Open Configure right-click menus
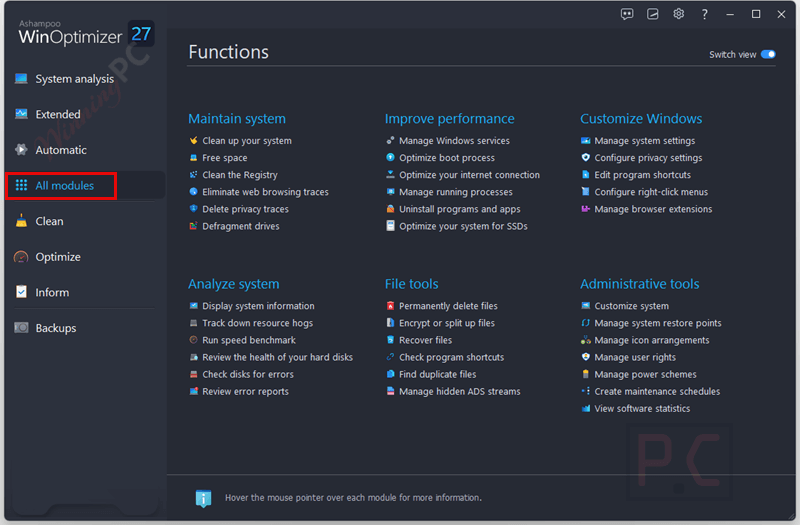Screen dimensions: 800x525 point(651,192)
